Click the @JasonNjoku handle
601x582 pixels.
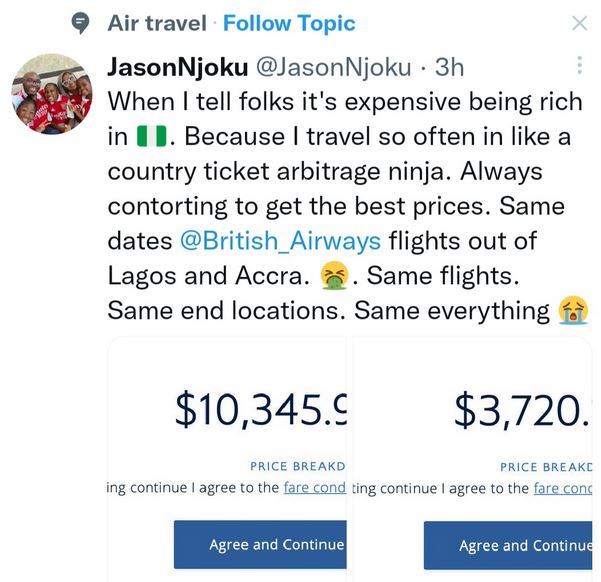335,67
